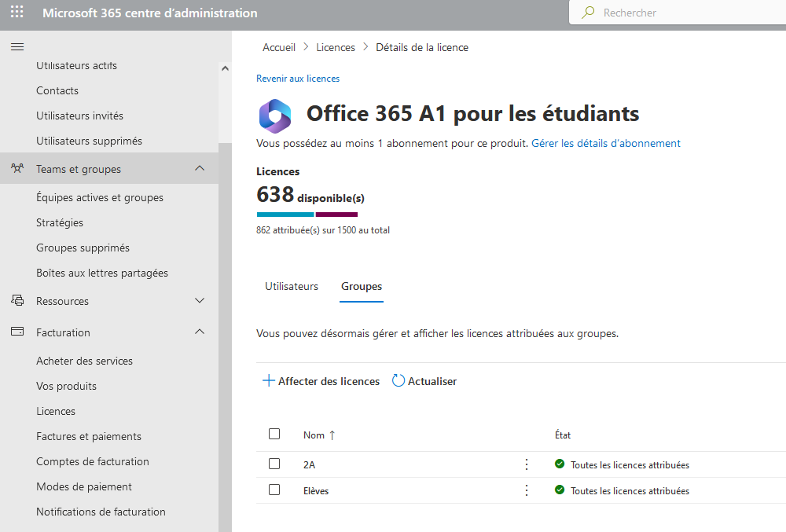
Task: Click the status text in the 2A row
Action: tap(630, 465)
